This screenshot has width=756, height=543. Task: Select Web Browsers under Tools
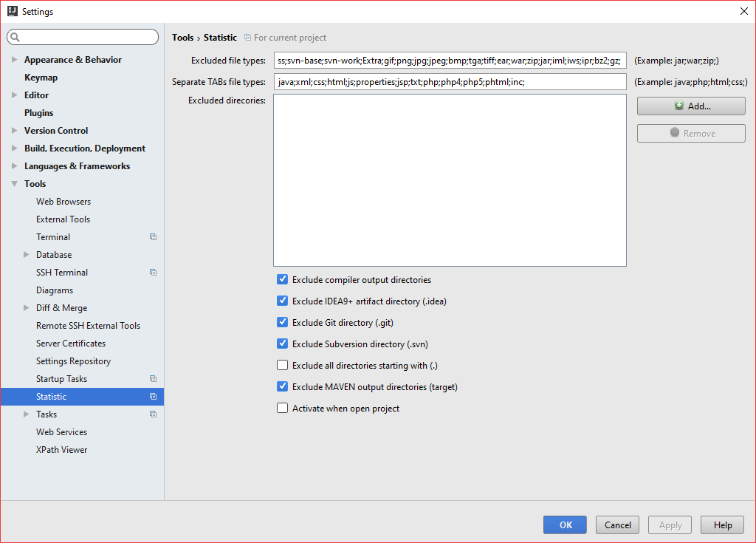click(63, 202)
